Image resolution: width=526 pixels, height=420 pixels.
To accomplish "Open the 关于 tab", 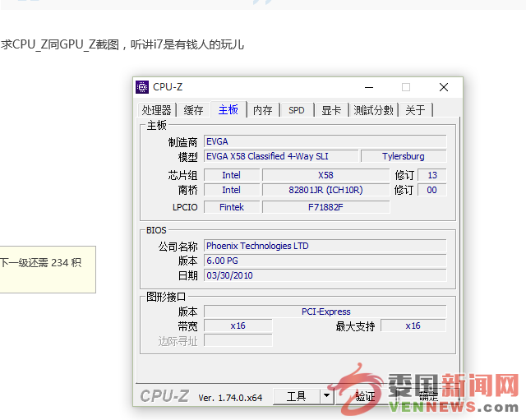I will click(415, 110).
